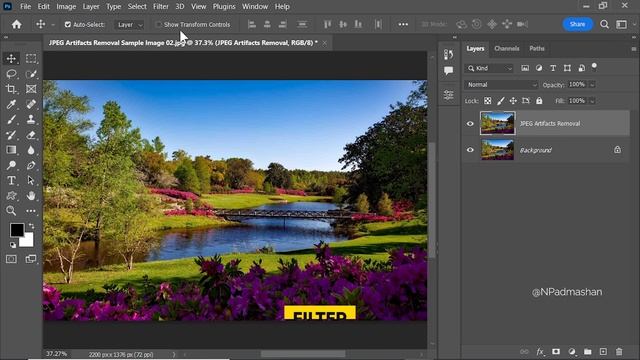640x360 pixels.
Task: Open the workspace switcher dropdown
Action: (622, 24)
